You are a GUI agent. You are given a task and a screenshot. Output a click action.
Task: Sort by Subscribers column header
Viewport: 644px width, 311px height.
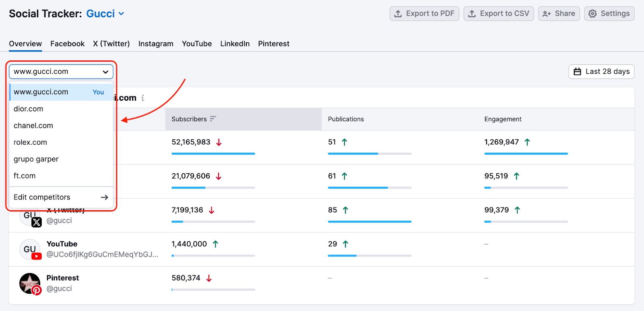[243, 119]
